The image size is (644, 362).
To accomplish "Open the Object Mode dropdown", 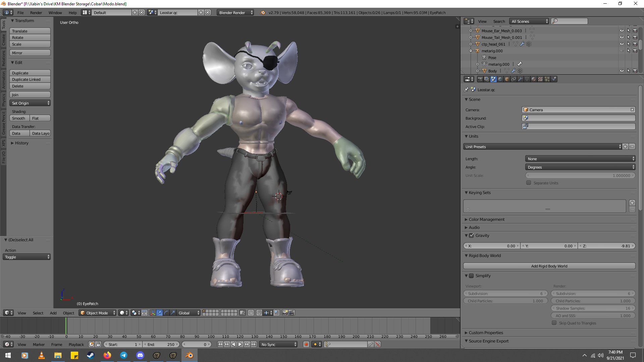I will 98,313.
